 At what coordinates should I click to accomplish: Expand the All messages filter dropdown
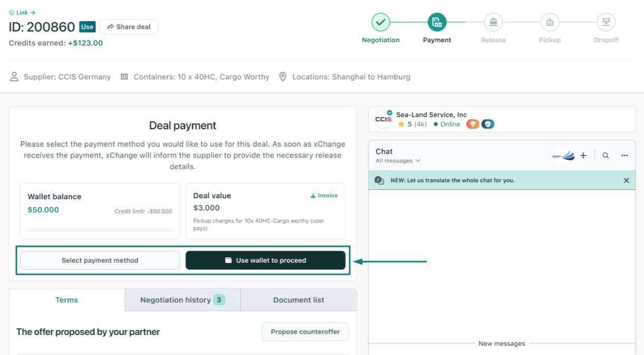[398, 160]
